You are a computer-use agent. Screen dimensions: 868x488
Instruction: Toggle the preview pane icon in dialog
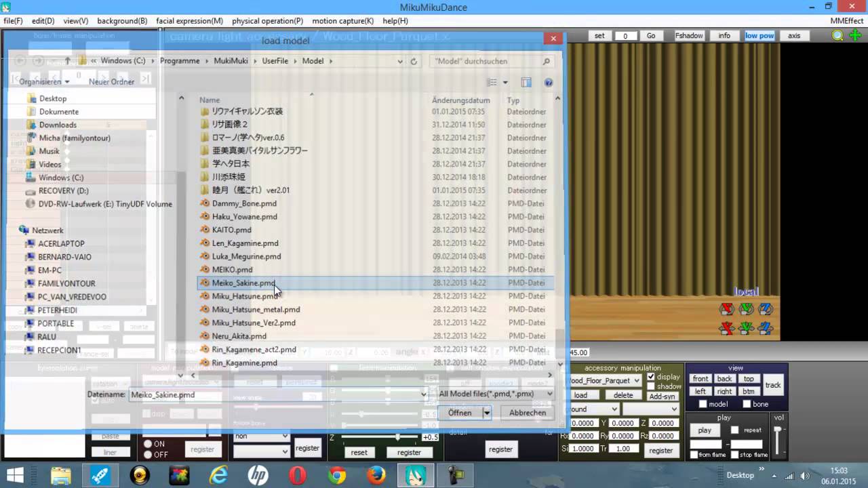click(526, 83)
